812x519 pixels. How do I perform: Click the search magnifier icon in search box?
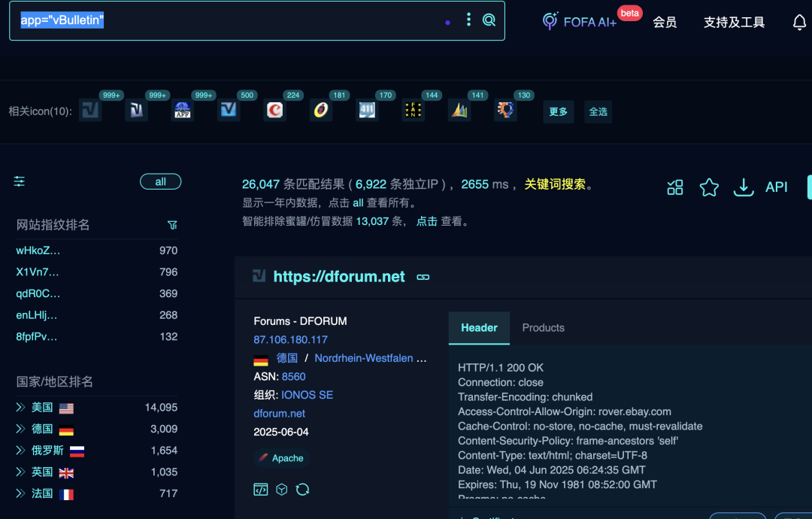click(x=489, y=20)
